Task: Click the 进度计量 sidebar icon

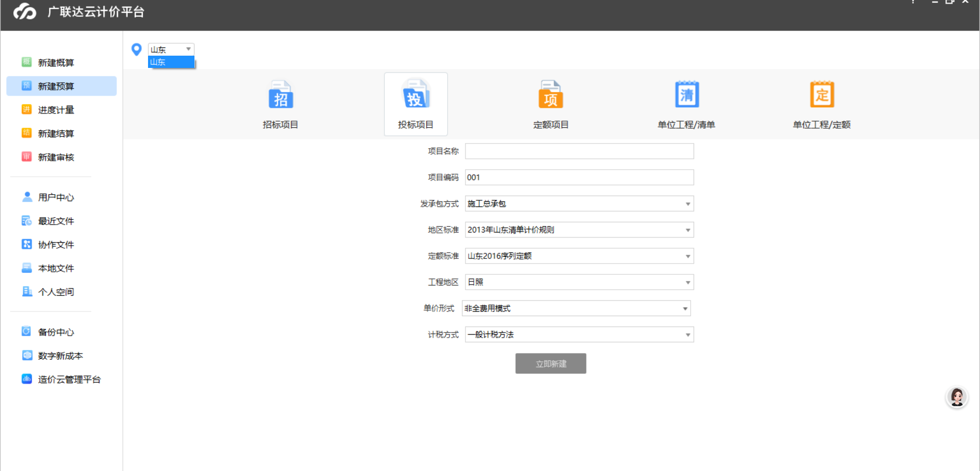Action: tap(27, 109)
